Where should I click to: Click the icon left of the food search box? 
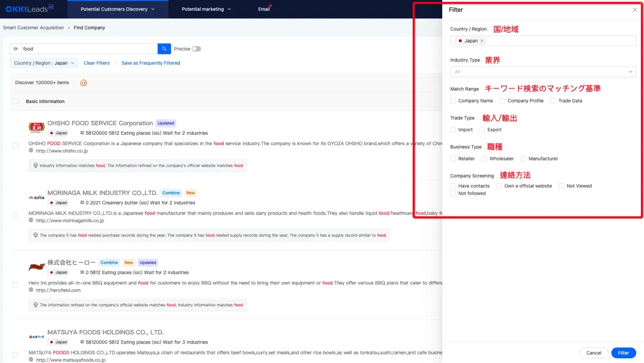point(15,49)
